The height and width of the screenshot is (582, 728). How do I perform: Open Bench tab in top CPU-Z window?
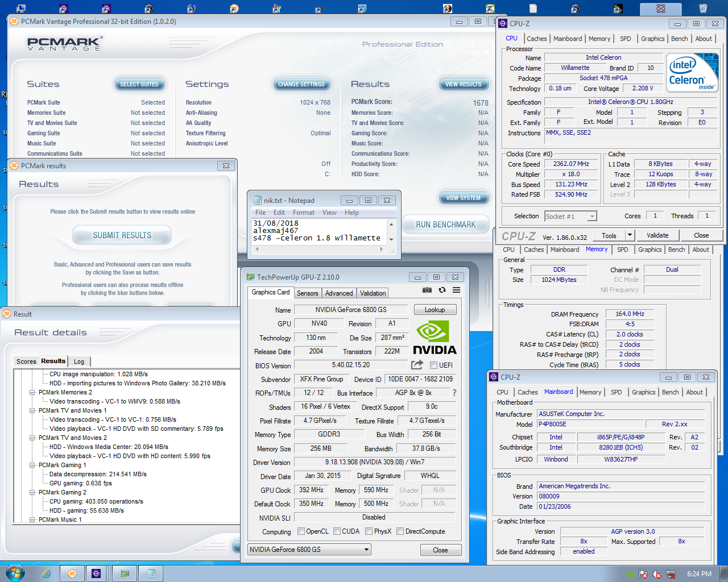(x=679, y=39)
